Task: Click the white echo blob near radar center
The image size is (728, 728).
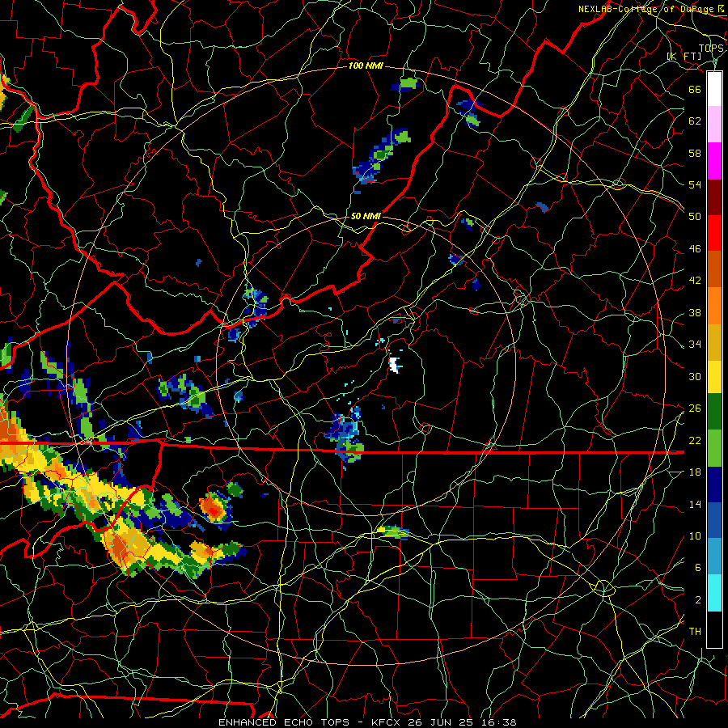Action: point(395,365)
